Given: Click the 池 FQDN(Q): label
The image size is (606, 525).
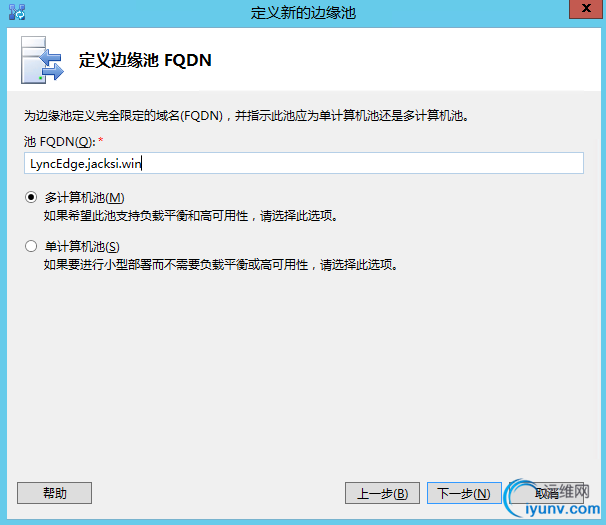Looking at the screenshot, I should [x=60, y=142].
